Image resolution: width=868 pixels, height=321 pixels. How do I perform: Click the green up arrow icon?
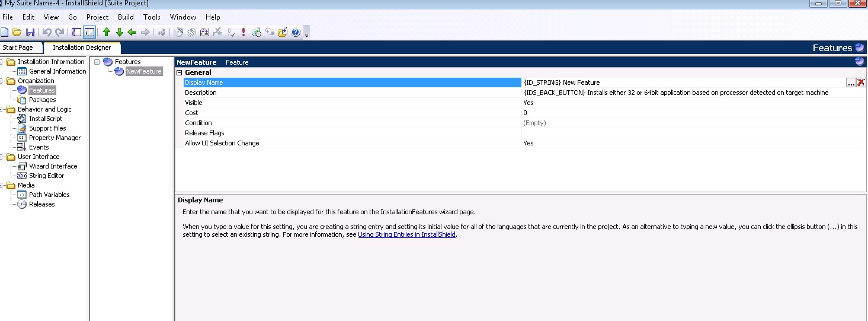click(x=107, y=32)
